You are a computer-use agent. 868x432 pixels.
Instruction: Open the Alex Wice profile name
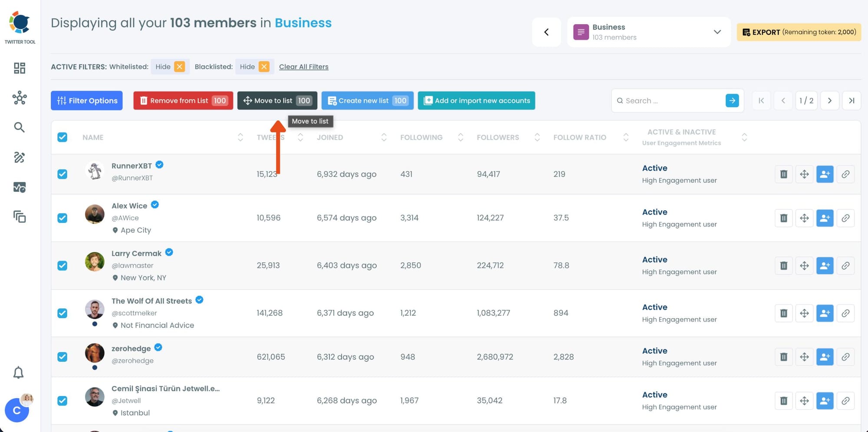[129, 206]
